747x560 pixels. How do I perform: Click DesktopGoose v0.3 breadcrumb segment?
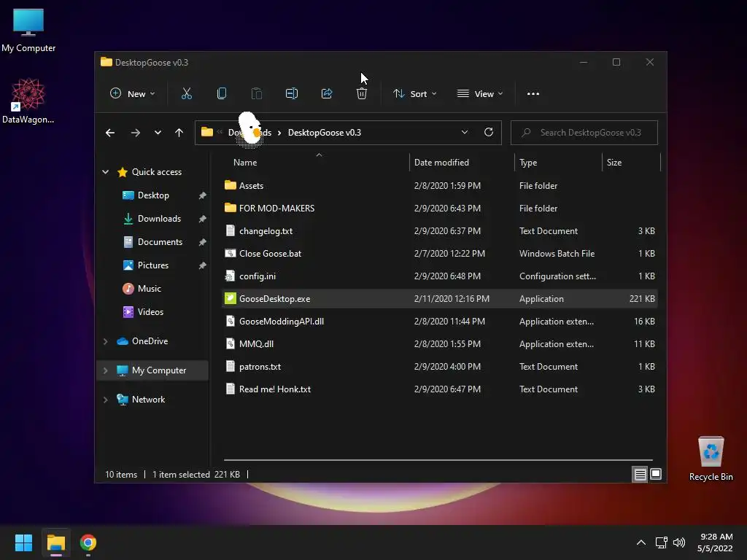[325, 133]
